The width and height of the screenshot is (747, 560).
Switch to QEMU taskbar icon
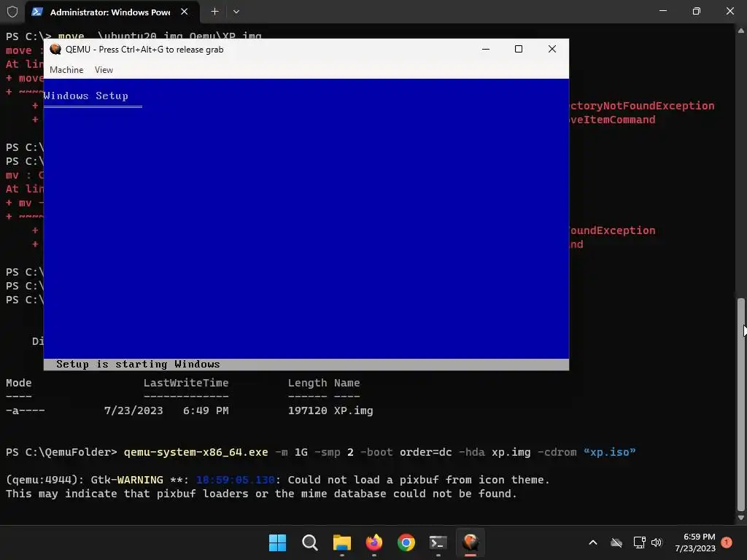click(x=471, y=542)
